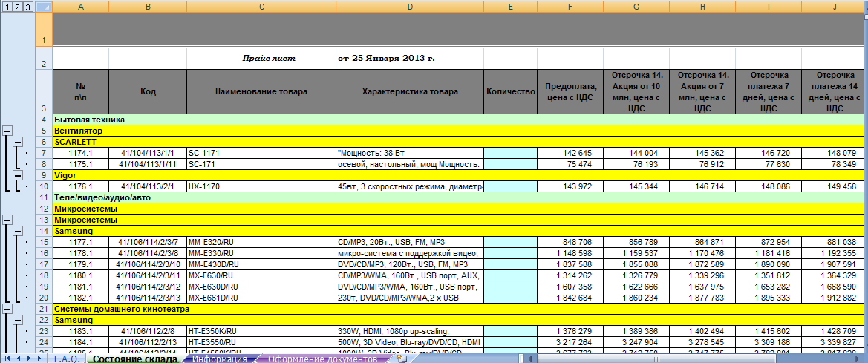Show outline level 1 only

[x=7, y=7]
